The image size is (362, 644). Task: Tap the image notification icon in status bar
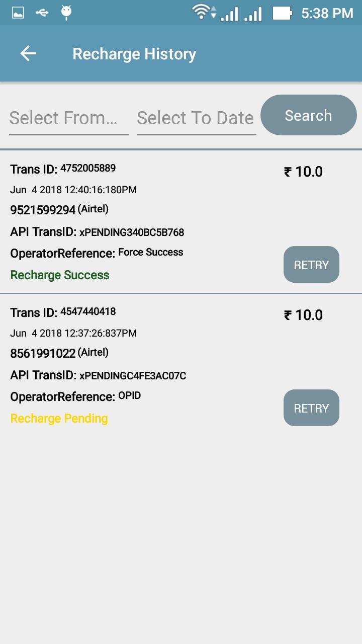pyautogui.click(x=18, y=13)
